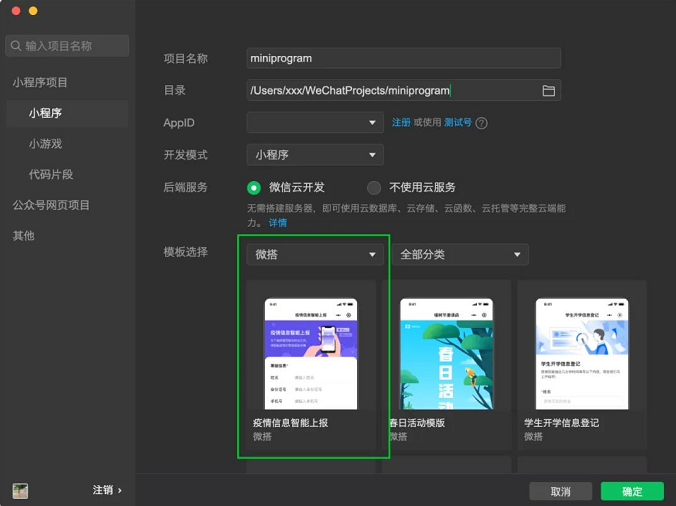The height and width of the screenshot is (506, 676).
Task: Click the 测试号 link
Action: [458, 123]
